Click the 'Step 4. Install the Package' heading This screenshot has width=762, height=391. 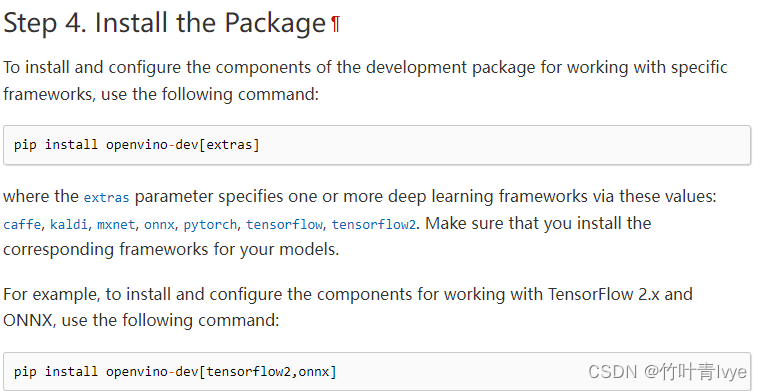(x=164, y=23)
